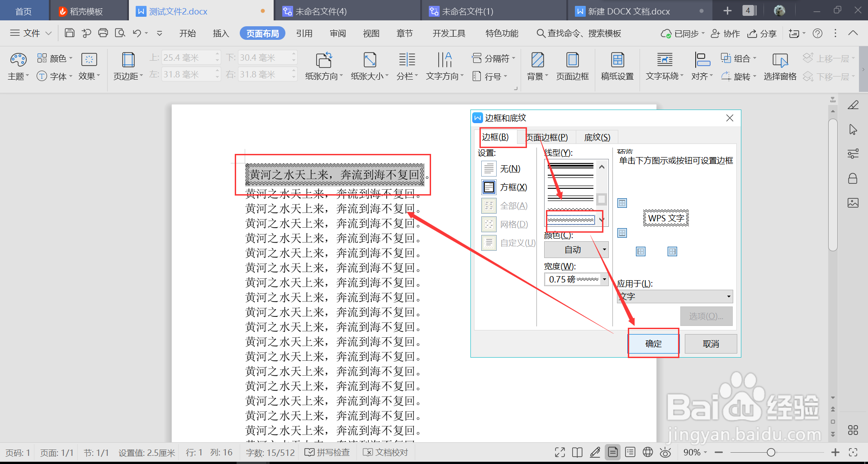Open the 应用于 文字 dropdown
Screen dimensions: 868x464
tap(675, 297)
